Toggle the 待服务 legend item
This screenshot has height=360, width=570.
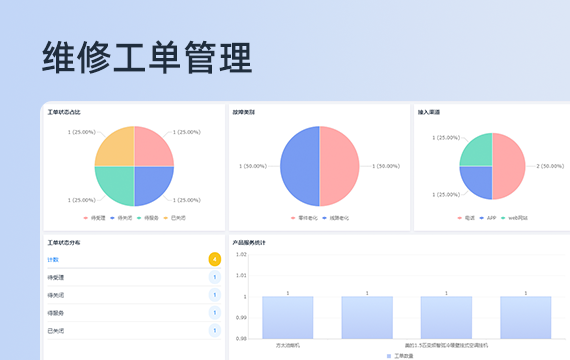tap(148, 218)
